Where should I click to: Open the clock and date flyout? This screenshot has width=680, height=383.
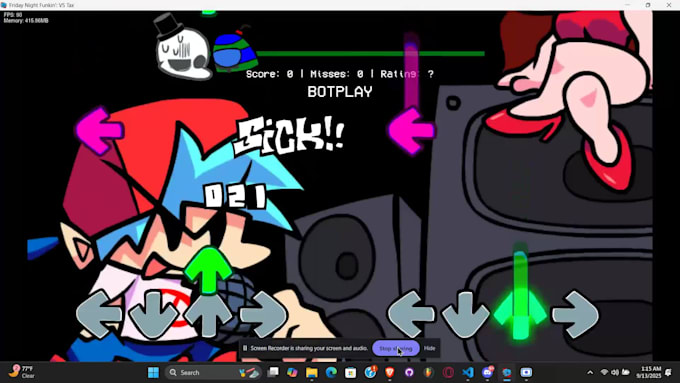648,372
